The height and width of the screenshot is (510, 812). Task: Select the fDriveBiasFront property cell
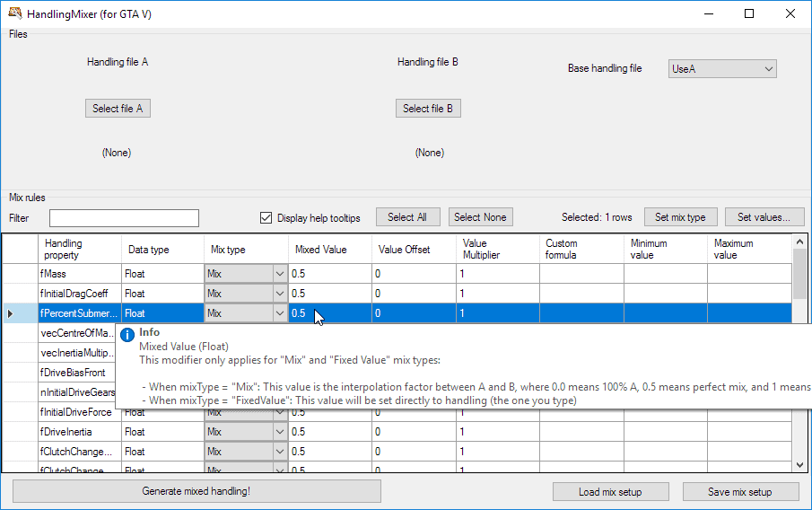(76, 372)
